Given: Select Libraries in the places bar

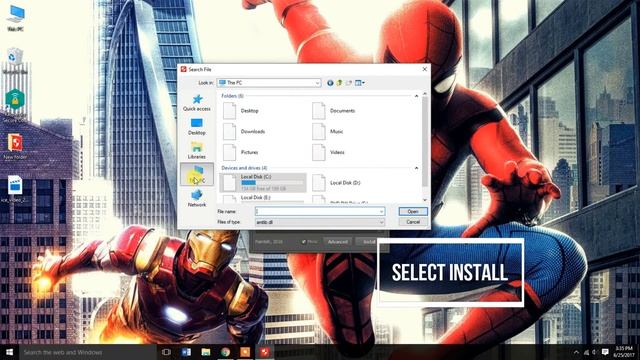Looking at the screenshot, I should (x=197, y=150).
